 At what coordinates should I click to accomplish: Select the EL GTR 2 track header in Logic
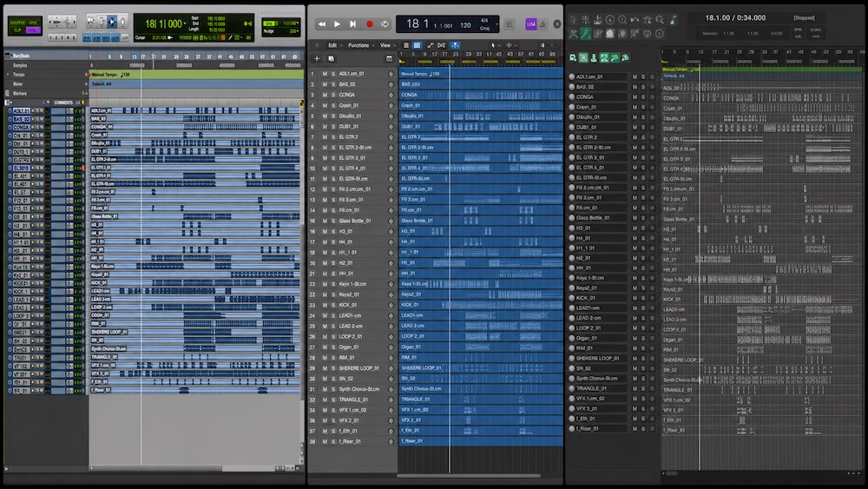click(351, 136)
